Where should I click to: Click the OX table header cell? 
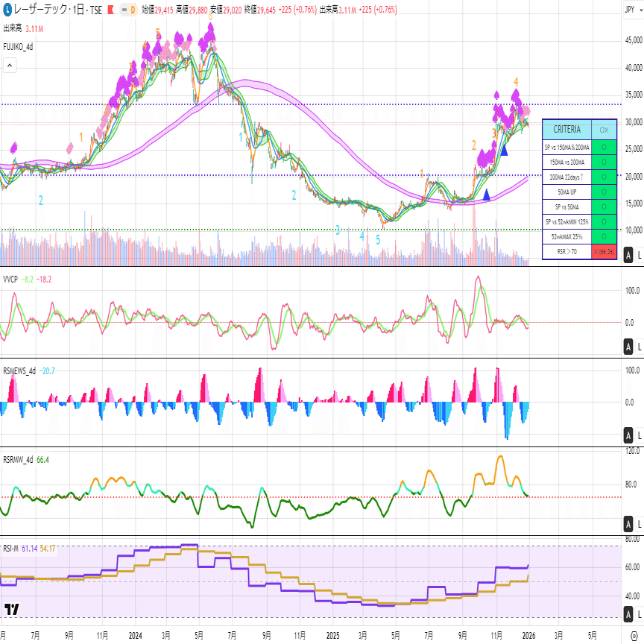point(604,130)
